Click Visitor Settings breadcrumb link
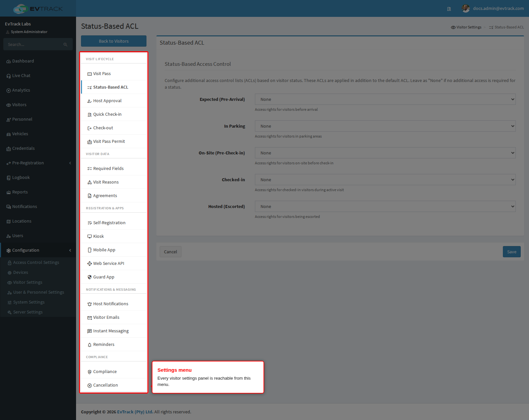The width and height of the screenshot is (529, 420). coord(466,27)
